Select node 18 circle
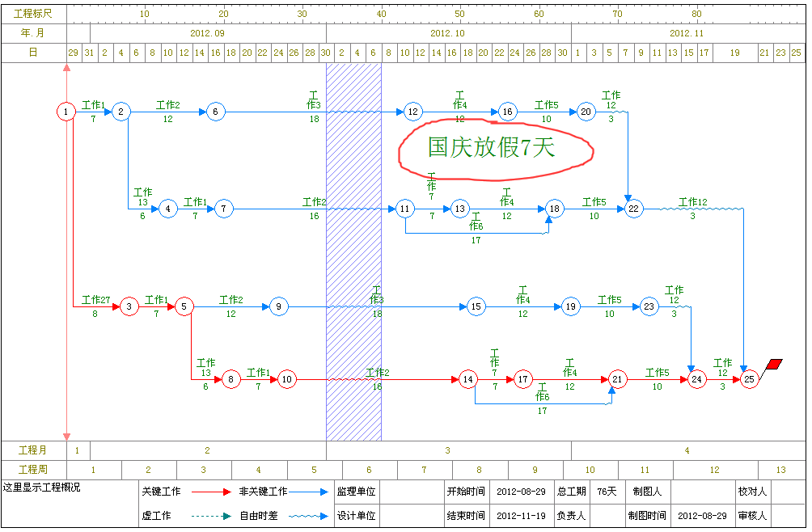Viewport: 812px width, 532px height. [555, 209]
